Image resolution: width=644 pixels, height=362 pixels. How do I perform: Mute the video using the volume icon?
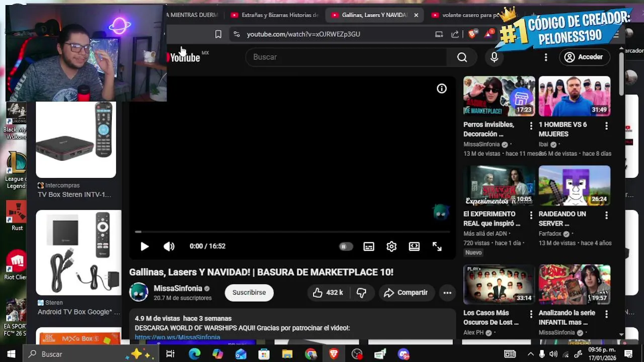coord(169,246)
